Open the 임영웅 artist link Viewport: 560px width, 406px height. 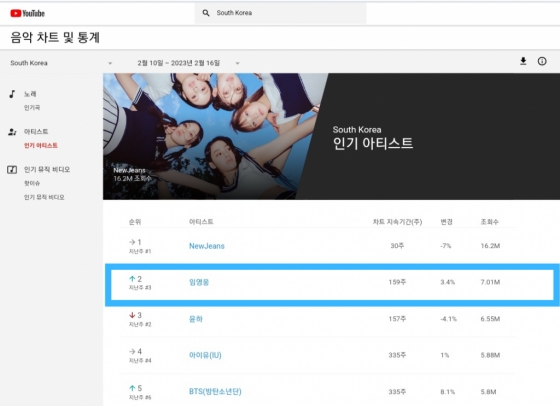(199, 282)
